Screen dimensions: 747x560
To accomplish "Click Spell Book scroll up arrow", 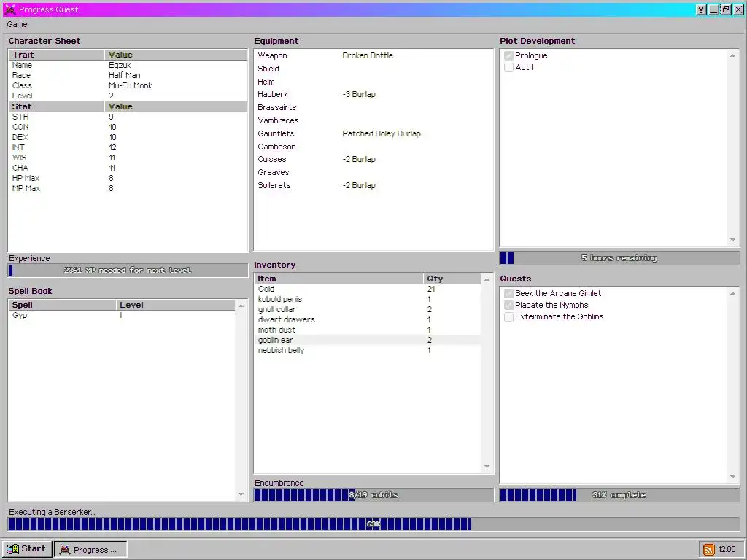I will coord(241,306).
